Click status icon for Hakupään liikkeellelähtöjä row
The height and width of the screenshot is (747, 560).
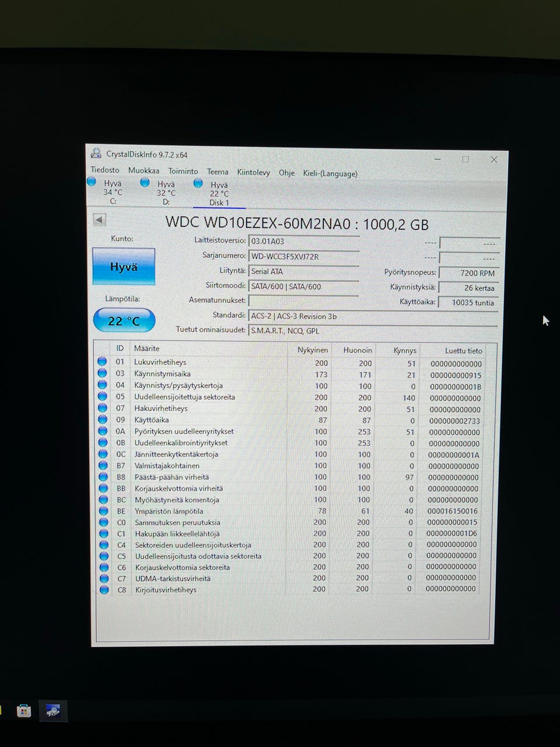pyautogui.click(x=103, y=533)
